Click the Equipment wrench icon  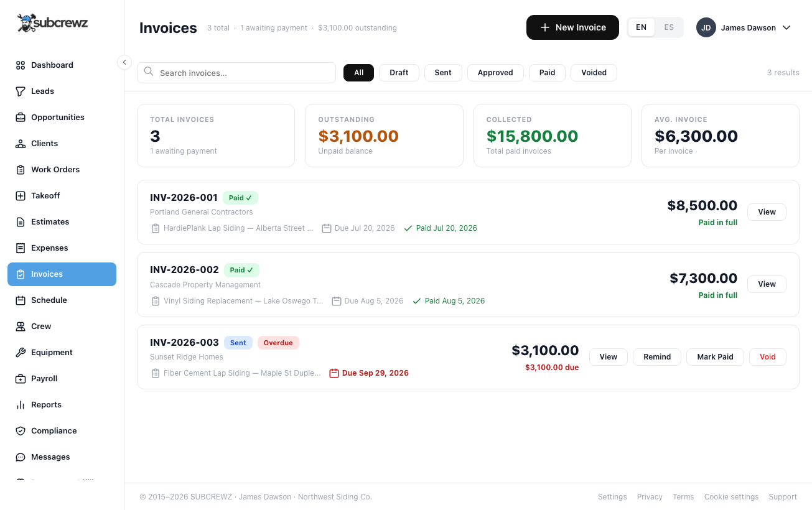[x=21, y=353]
